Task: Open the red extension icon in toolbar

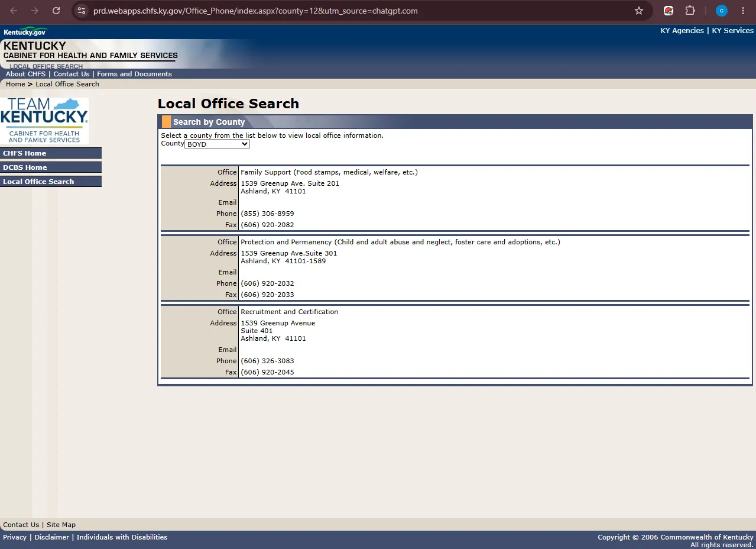Action: pyautogui.click(x=669, y=11)
